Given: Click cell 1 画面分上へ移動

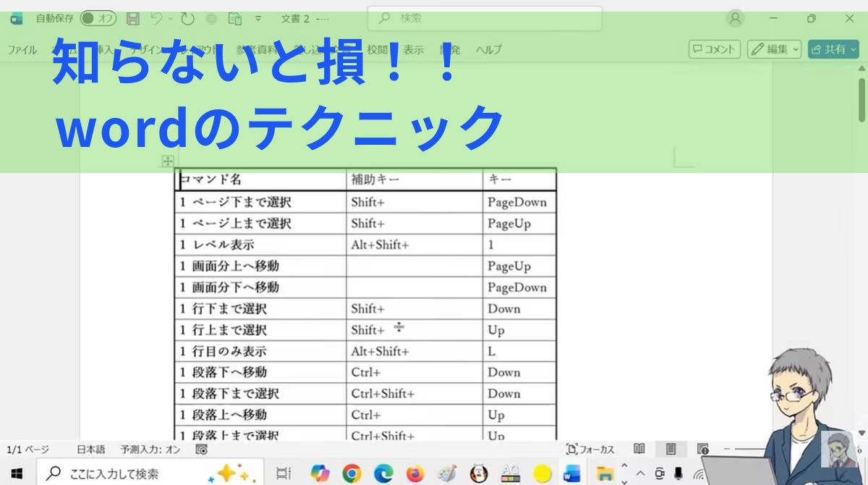Looking at the screenshot, I should click(x=260, y=266).
